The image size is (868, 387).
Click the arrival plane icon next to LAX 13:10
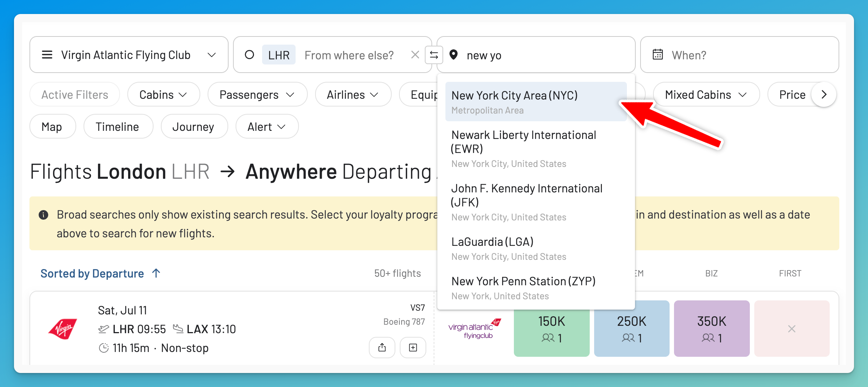(x=178, y=329)
